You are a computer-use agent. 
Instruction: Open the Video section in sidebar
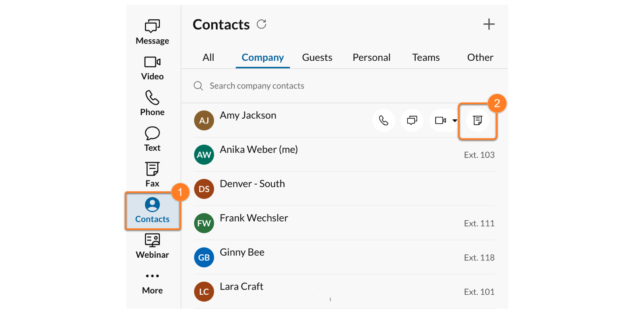[152, 68]
